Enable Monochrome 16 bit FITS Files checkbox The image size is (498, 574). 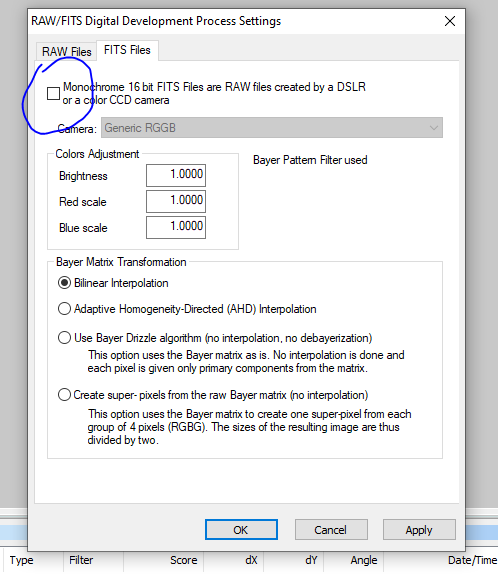click(53, 93)
